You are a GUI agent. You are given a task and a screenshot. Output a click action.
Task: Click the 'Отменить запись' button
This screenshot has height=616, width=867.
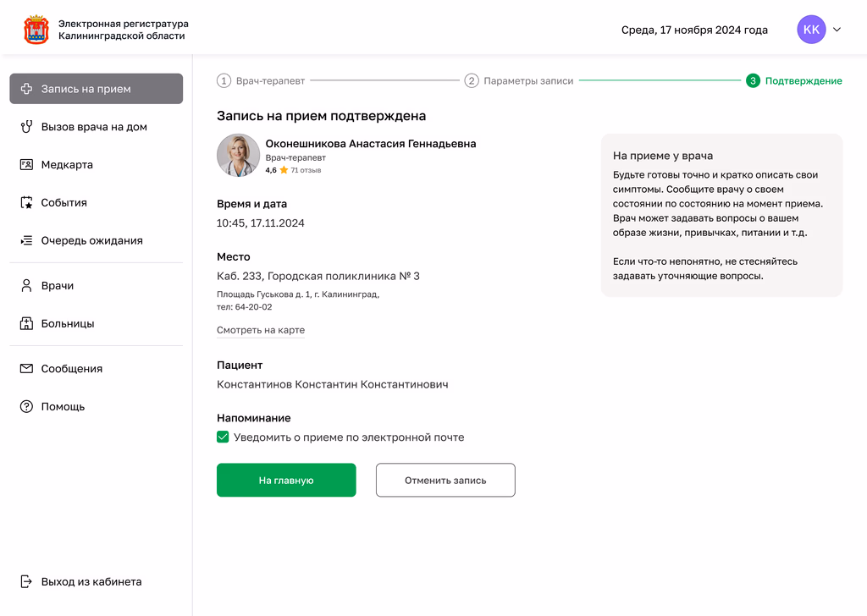click(x=445, y=480)
